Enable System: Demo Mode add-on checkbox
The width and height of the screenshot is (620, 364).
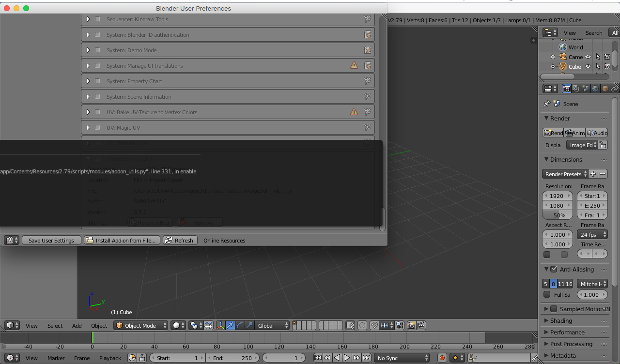pos(97,50)
